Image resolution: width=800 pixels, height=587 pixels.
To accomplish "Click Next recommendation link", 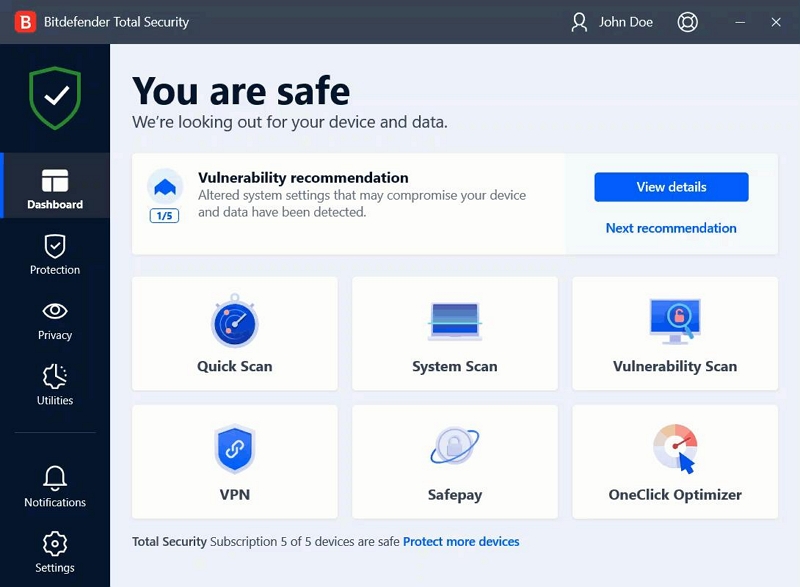I will point(671,228).
